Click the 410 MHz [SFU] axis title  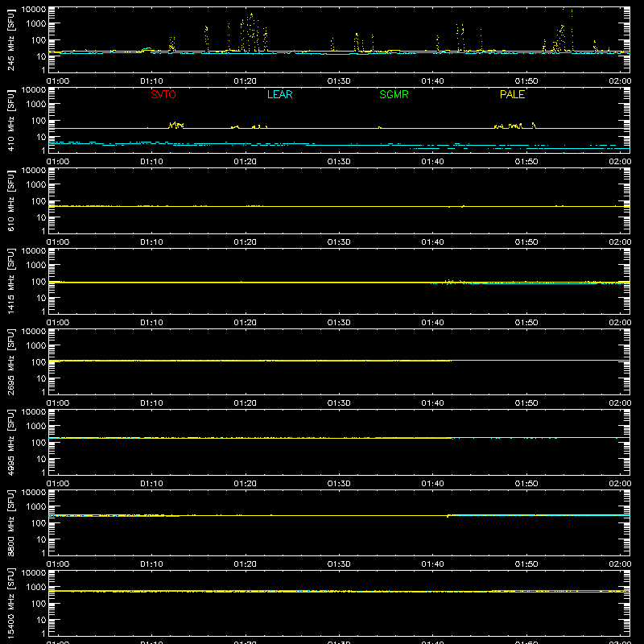coord(11,120)
